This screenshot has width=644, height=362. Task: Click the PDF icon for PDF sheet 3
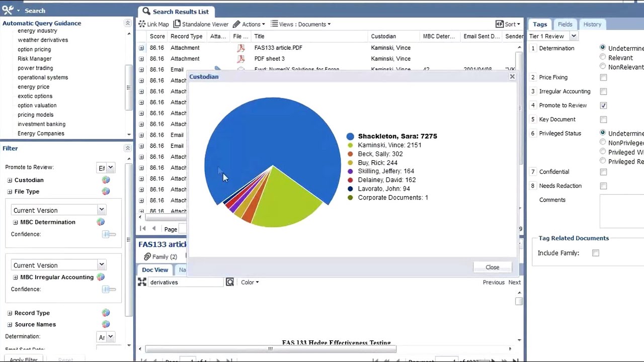241,59
